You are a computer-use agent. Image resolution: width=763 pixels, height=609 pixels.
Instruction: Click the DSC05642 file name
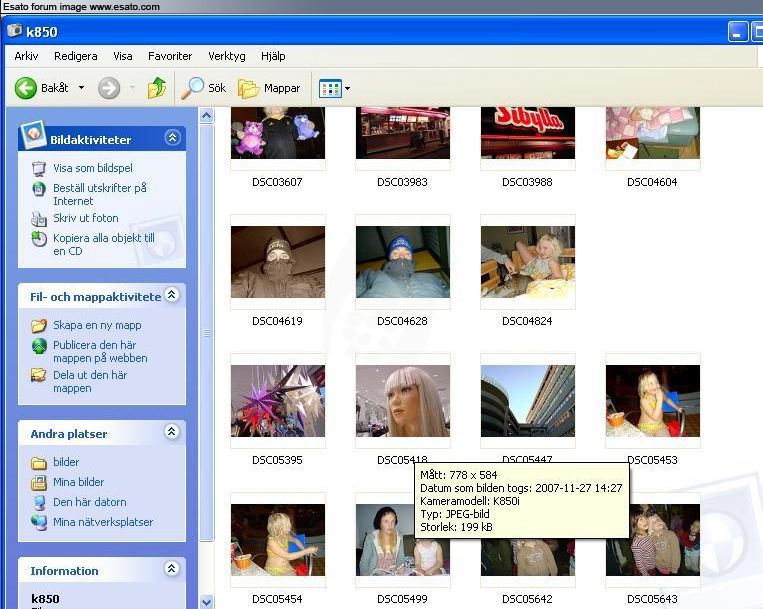[x=527, y=599]
